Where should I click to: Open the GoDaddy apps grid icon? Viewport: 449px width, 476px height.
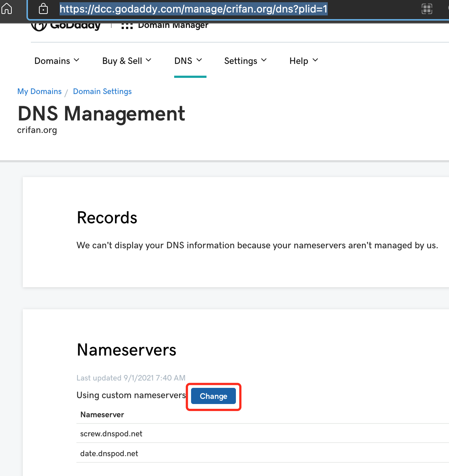click(127, 26)
